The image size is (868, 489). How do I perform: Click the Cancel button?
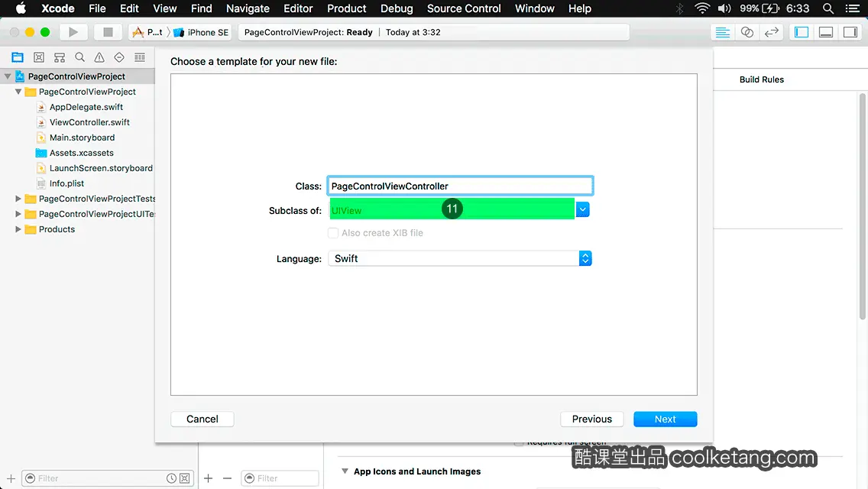coord(202,419)
